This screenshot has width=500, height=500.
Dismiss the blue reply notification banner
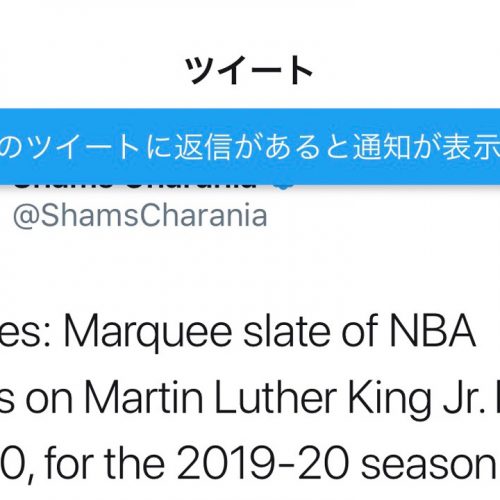click(x=250, y=147)
